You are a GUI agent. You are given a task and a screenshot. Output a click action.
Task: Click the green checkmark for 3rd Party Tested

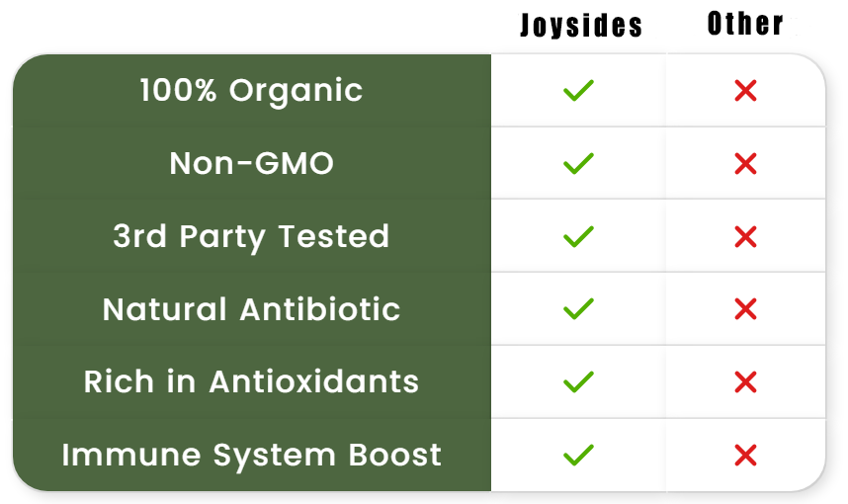[x=578, y=236]
